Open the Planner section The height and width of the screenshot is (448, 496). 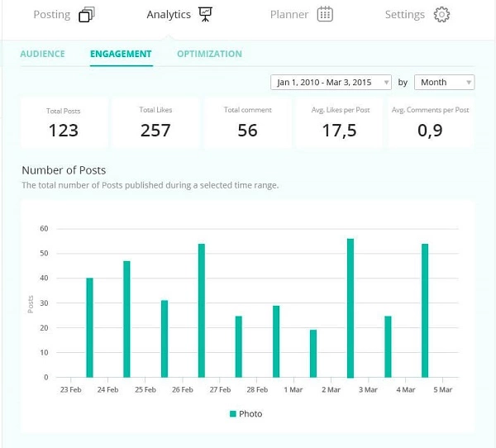tap(289, 15)
